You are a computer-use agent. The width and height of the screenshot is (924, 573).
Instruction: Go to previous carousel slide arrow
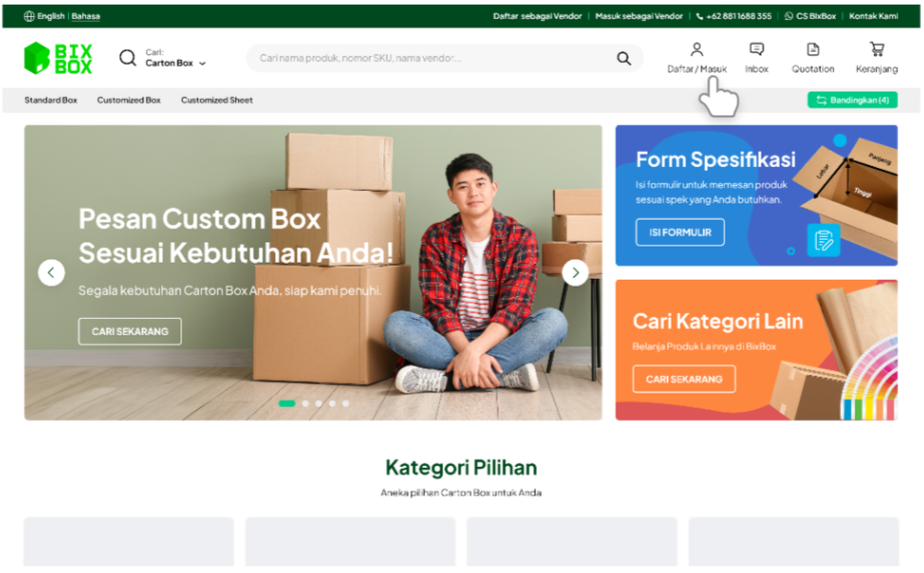point(52,273)
